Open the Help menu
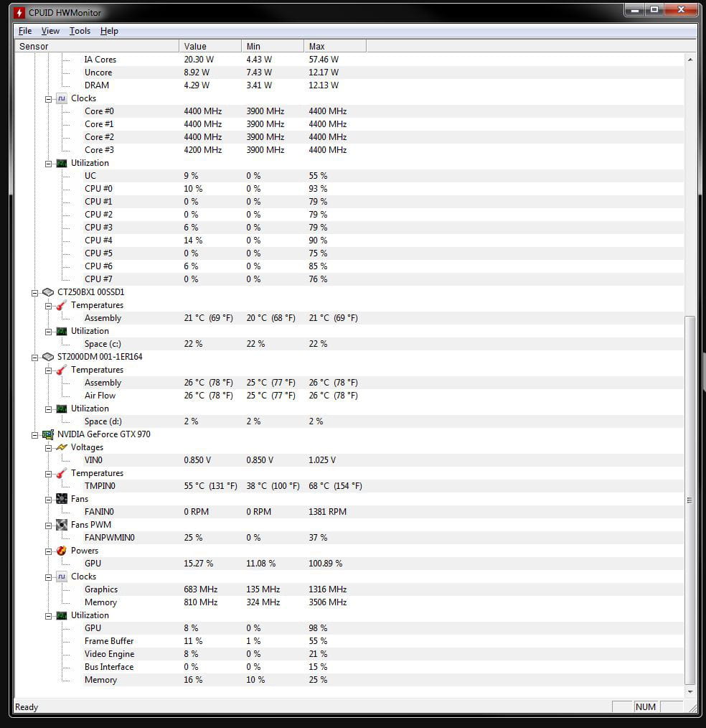The height and width of the screenshot is (728, 706). pos(109,31)
